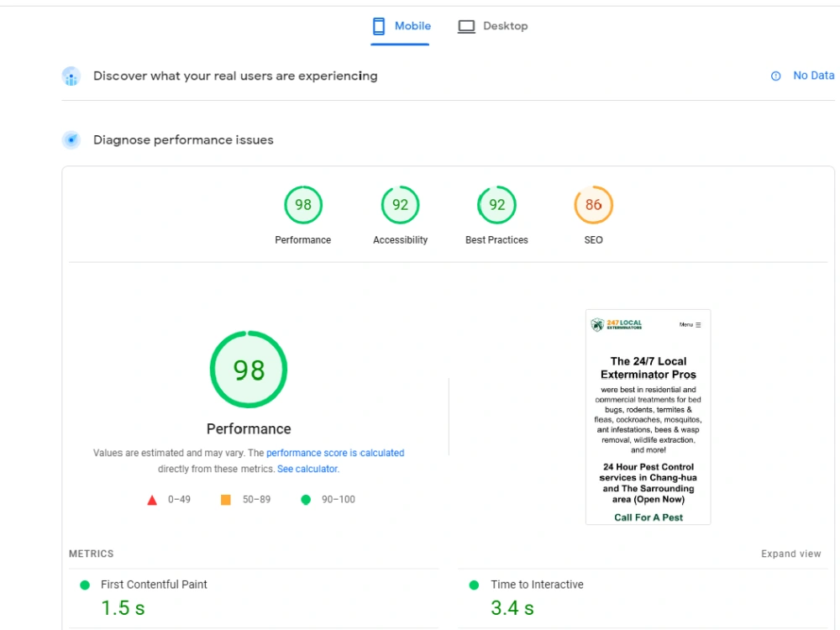Click the desktop monitor icon
Image resolution: width=840 pixels, height=630 pixels.
[466, 27]
